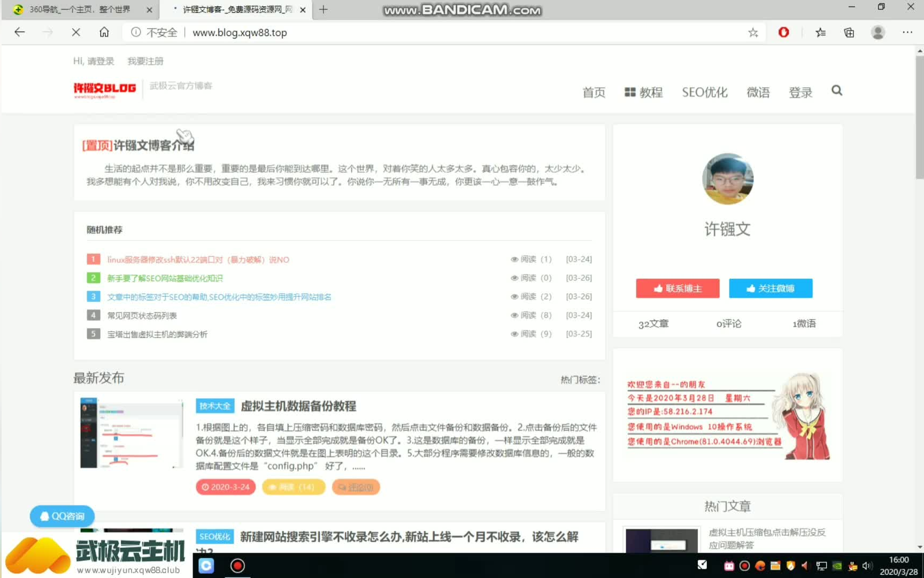Open 常见网页状态码列表

point(142,316)
